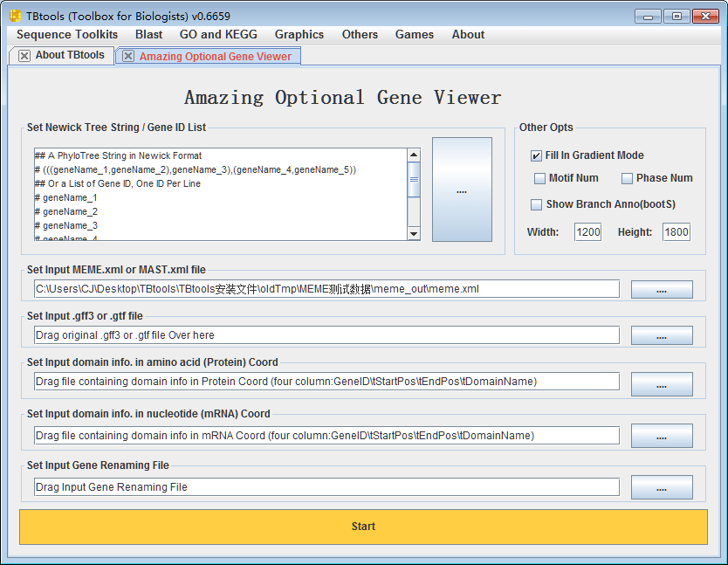Viewport: 728px width, 565px height.
Task: Open the Others menu
Action: (360, 34)
